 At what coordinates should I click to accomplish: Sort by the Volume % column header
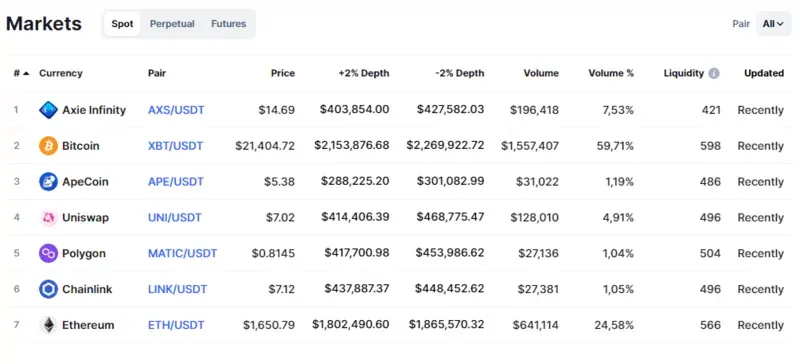[611, 74]
